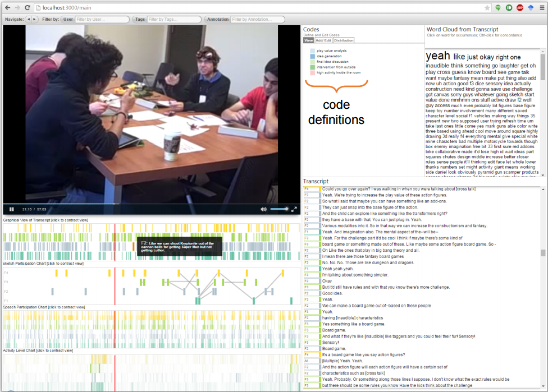Open the Distribution codes tab
Viewport: 548px width, 392px height.
coord(344,40)
